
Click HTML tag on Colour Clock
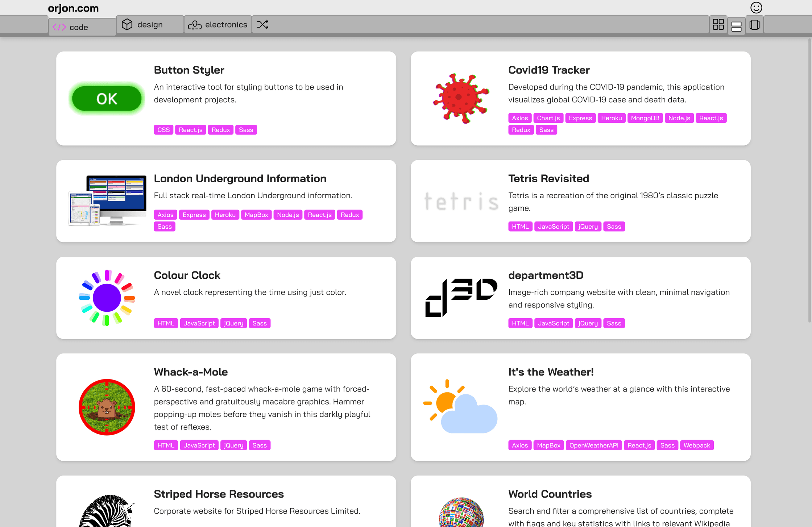tap(166, 323)
